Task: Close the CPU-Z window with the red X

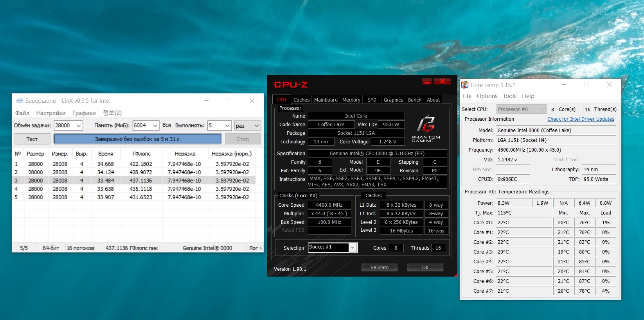Action: (443, 81)
